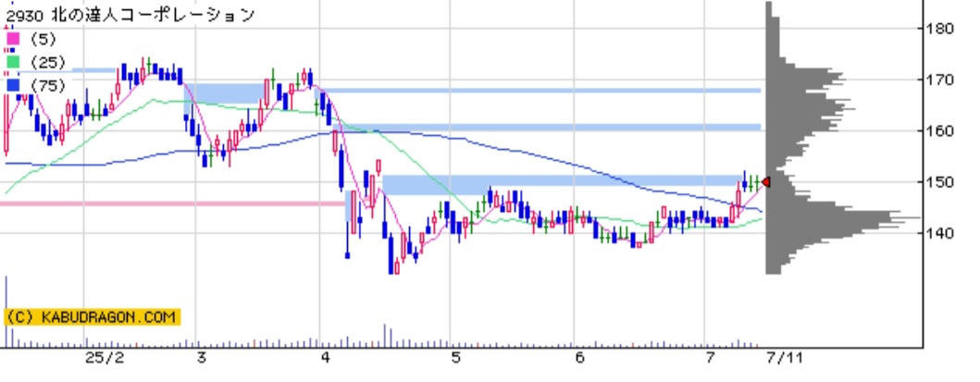Image resolution: width=980 pixels, height=382 pixels.
Task: Click the month 6 axis label
Action: pyautogui.click(x=579, y=358)
